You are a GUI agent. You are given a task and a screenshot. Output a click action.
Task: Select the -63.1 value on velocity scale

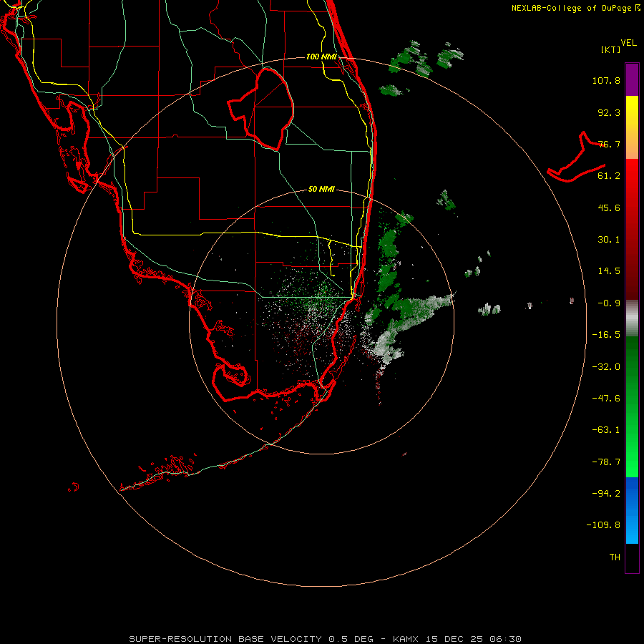click(x=606, y=430)
